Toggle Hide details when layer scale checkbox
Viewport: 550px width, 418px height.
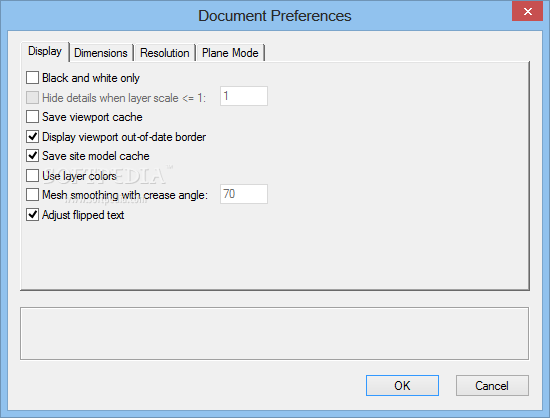point(32,97)
